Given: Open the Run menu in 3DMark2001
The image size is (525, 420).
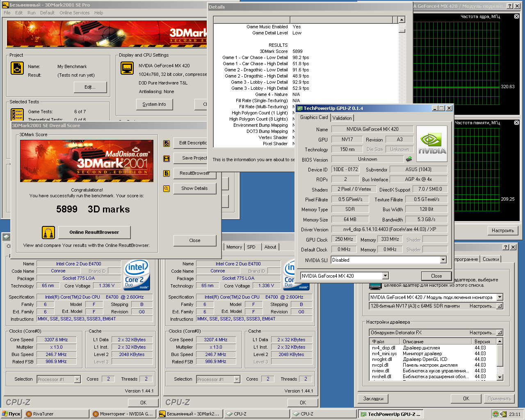Looking at the screenshot, I should 31,13.
